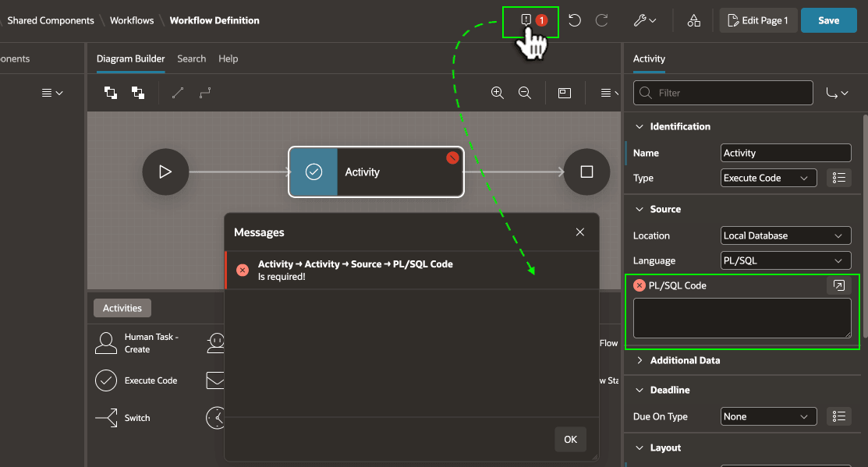Open the wrench utilities menu
Viewport: 868px width, 467px height.
(645, 20)
